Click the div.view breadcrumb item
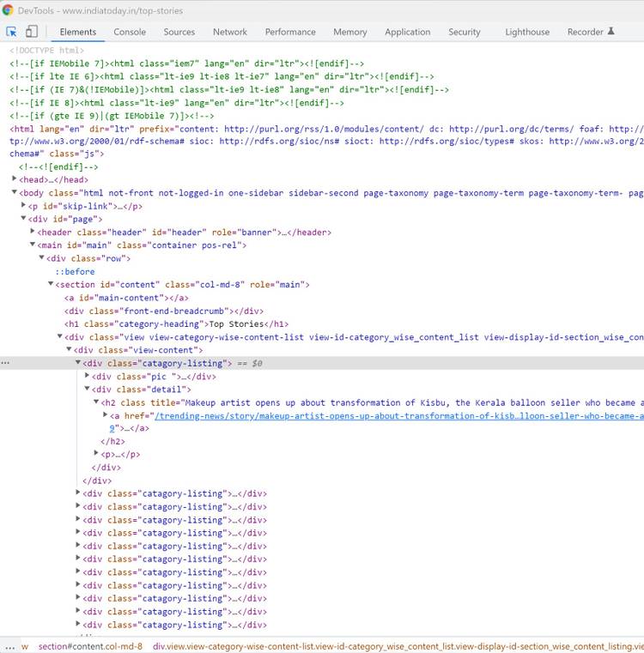Image resolution: width=644 pixels, height=653 pixels. (398, 646)
